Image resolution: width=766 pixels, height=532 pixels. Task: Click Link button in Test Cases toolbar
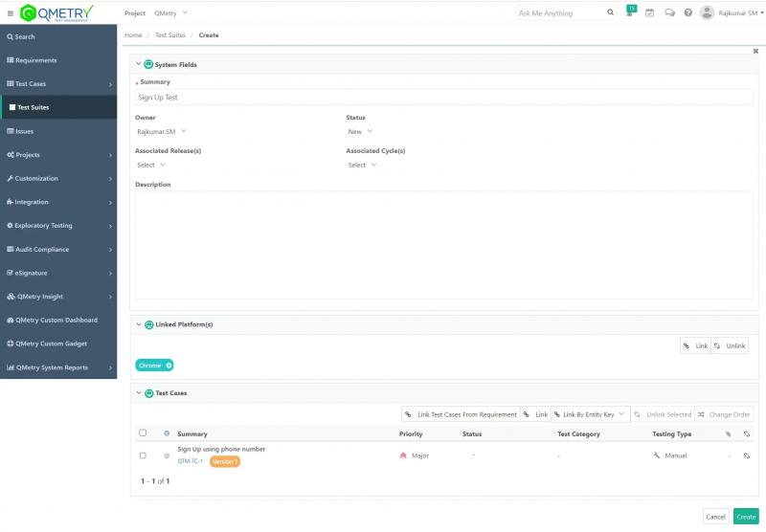535,414
